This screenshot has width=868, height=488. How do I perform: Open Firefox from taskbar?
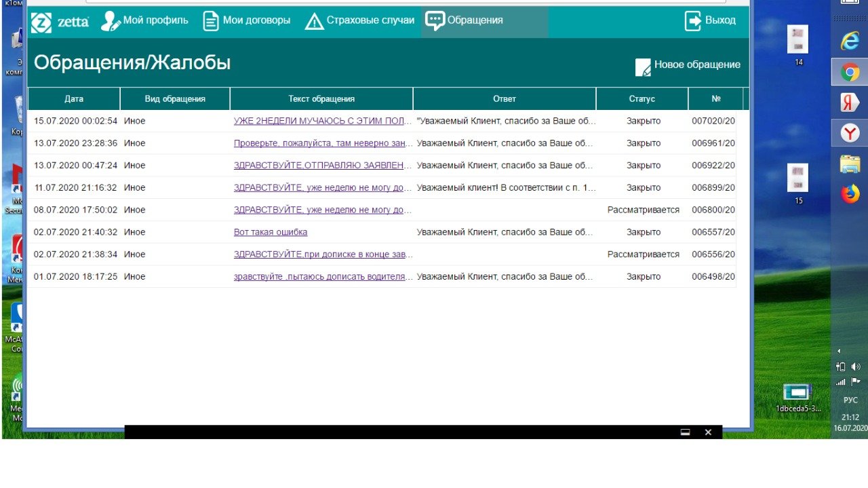(x=850, y=194)
